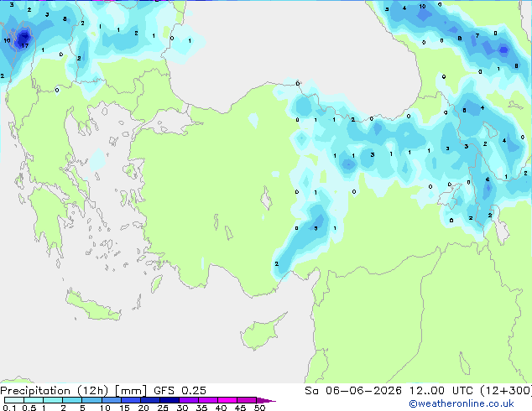Click the 40–45 mm magenta legend swatch

point(227,400)
